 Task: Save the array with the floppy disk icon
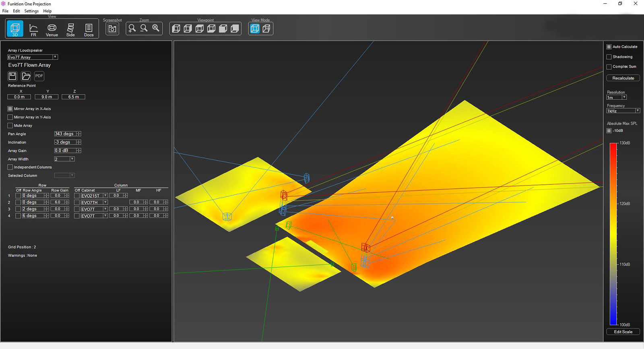[12, 76]
